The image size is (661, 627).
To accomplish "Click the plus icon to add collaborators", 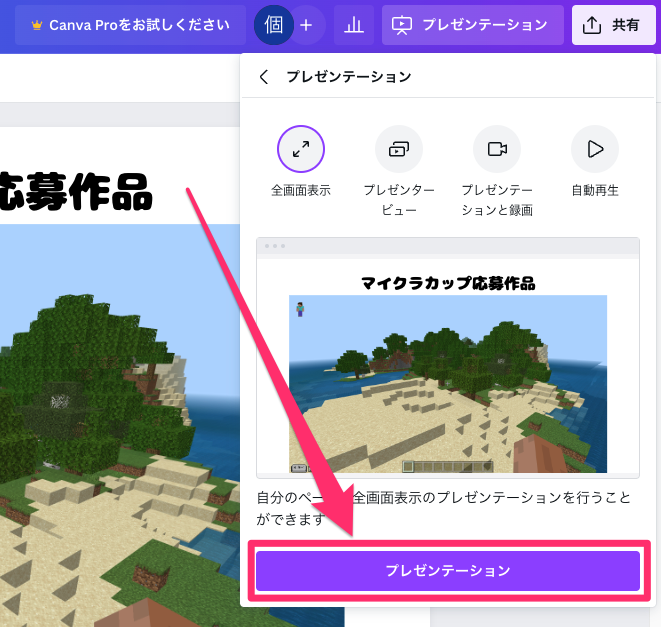I will pyautogui.click(x=306, y=25).
